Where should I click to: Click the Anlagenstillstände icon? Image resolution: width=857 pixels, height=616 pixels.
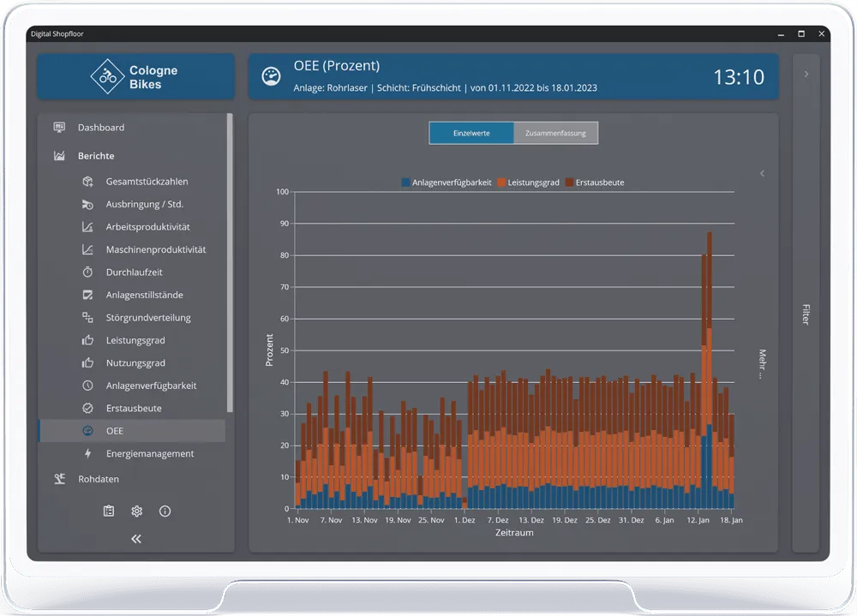(x=87, y=296)
